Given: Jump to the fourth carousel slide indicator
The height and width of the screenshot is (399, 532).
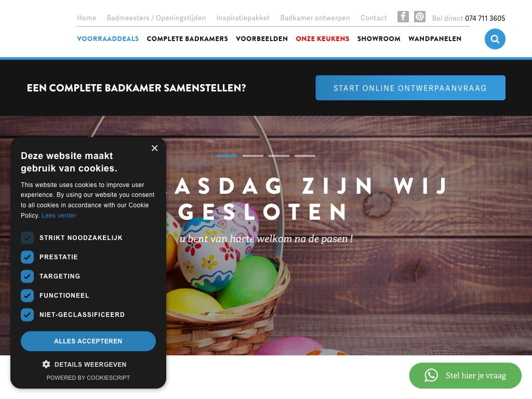Looking at the screenshot, I should 304,156.
